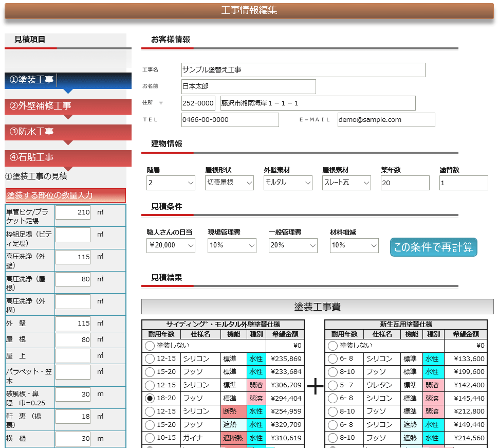Open 現場管理費 dropdown
The image size is (498, 448).
click(x=232, y=245)
